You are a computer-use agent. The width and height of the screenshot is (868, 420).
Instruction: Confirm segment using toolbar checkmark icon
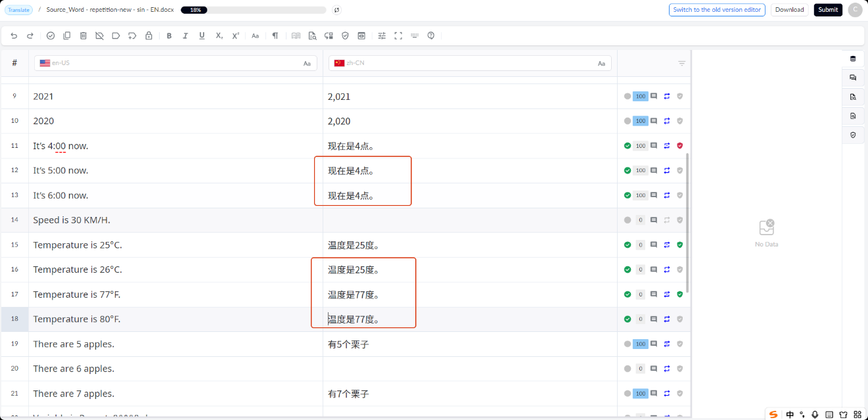click(x=51, y=35)
